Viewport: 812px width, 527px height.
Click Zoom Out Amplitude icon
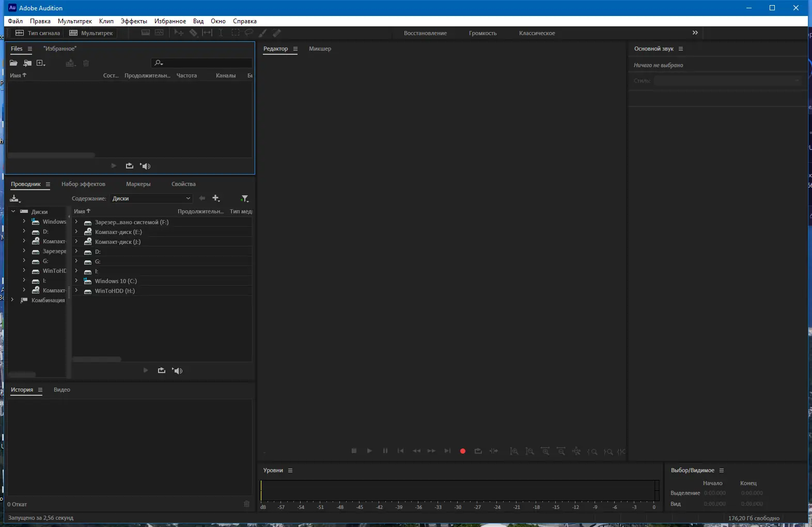pos(530,451)
